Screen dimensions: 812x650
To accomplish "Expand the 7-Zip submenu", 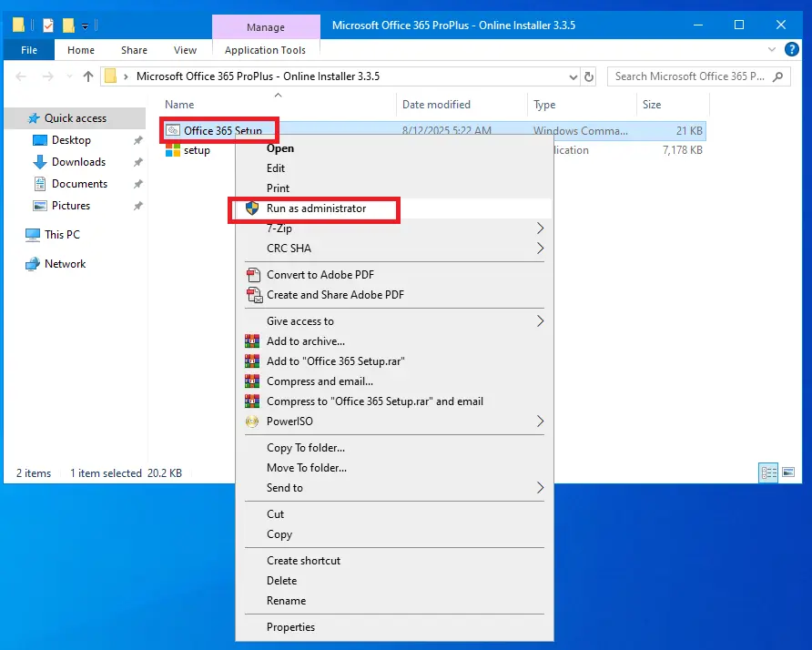I will [x=394, y=229].
